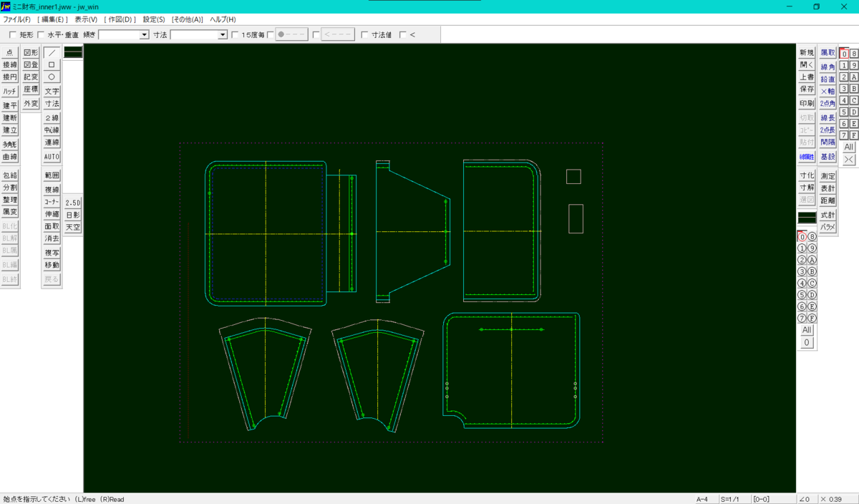Viewport: 859px width, 504px height.
Task: Choose the 面取 chamfer tool
Action: point(52,226)
